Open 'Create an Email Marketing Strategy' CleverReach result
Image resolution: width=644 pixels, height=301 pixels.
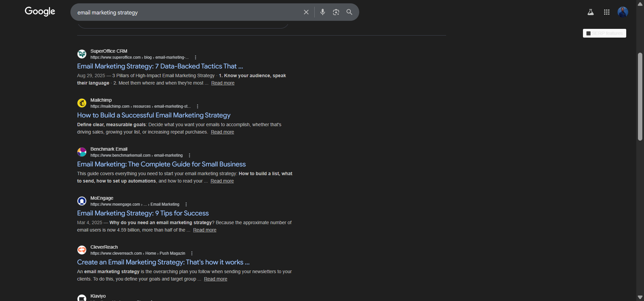point(163,262)
